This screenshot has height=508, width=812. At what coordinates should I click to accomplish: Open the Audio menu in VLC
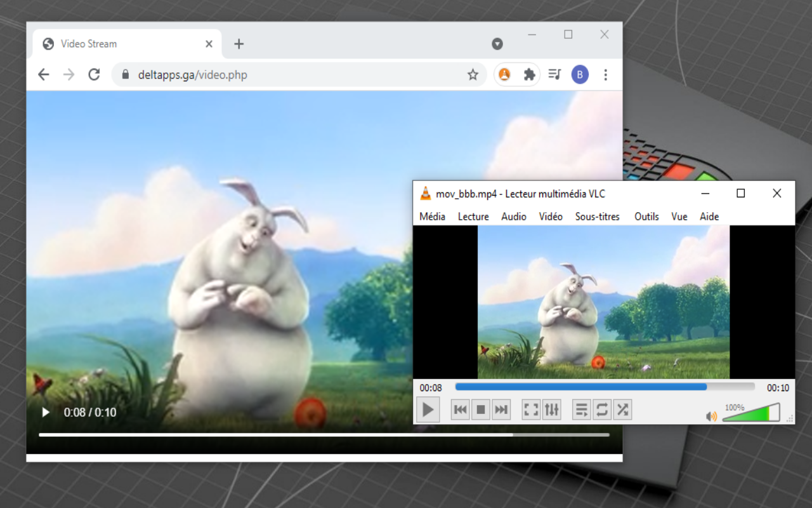(514, 217)
